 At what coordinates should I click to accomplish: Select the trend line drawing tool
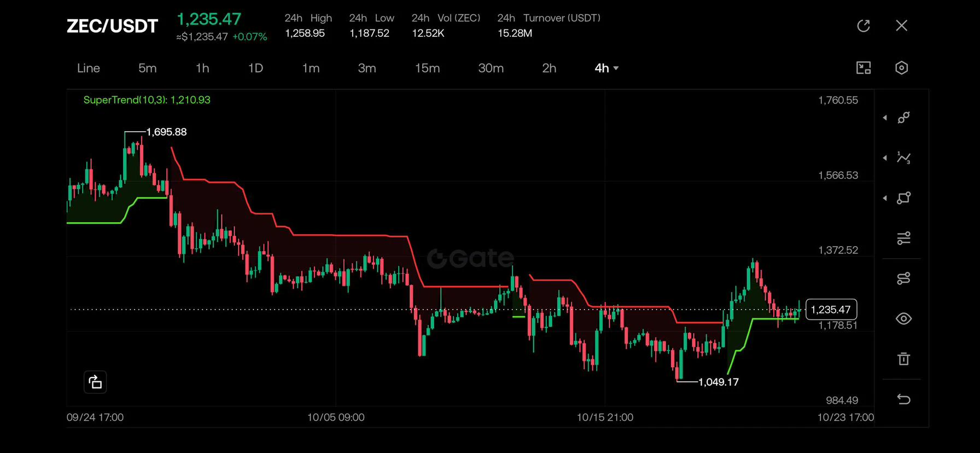tap(904, 118)
